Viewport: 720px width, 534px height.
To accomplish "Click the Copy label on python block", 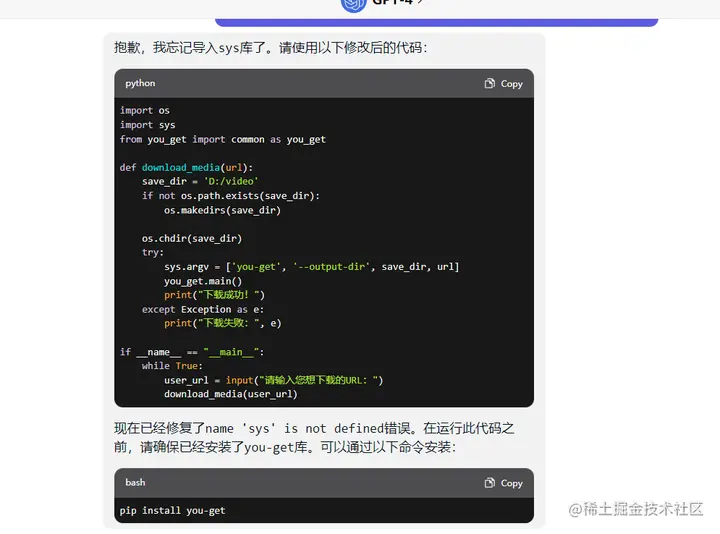I will pyautogui.click(x=512, y=84).
